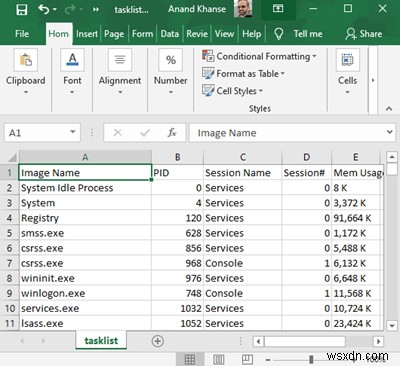Click the Enter checkmark formula icon
Image resolution: width=400 pixels, height=366 pixels.
pyautogui.click(x=145, y=133)
